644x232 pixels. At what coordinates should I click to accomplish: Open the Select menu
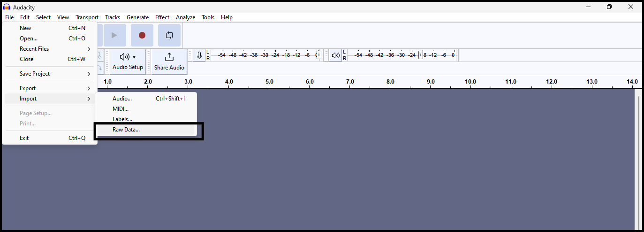click(x=43, y=17)
